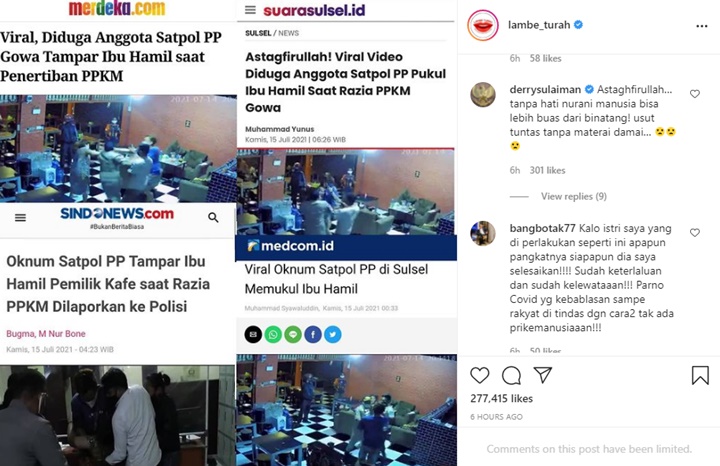Open comments via speech bubble icon
Viewport: 720px width, 466px height.
point(511,376)
